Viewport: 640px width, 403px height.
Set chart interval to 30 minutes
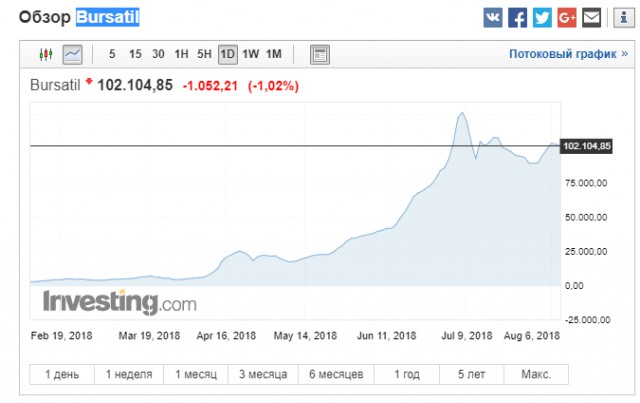pyautogui.click(x=158, y=54)
